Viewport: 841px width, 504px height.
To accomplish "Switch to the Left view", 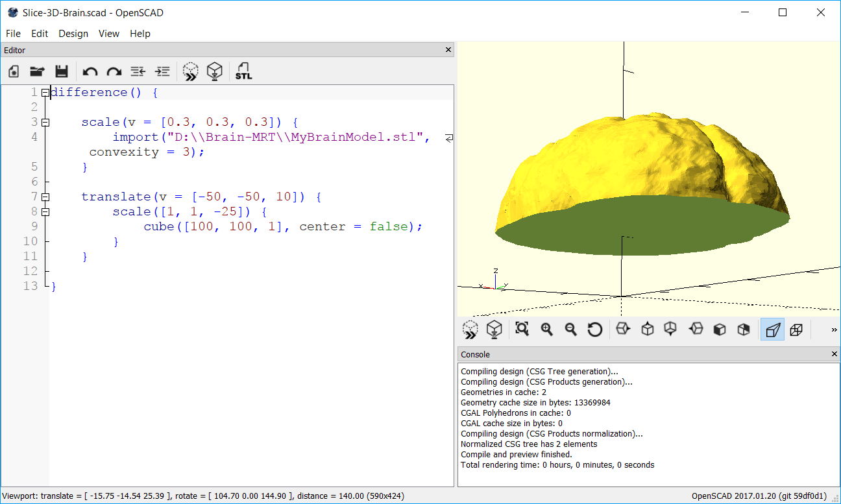I will (x=696, y=330).
